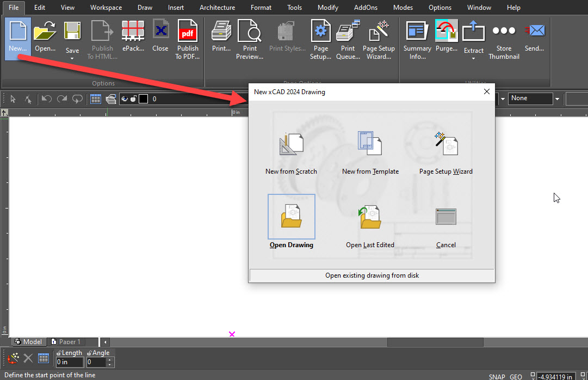The height and width of the screenshot is (380, 588).
Task: Click the Print Styles icon
Action: [287, 37]
